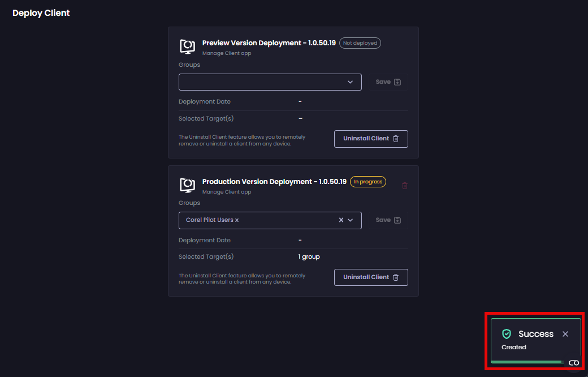Viewport: 588px width, 377px height.
Task: Click the Production Version Deployment monitor icon
Action: coord(187,185)
